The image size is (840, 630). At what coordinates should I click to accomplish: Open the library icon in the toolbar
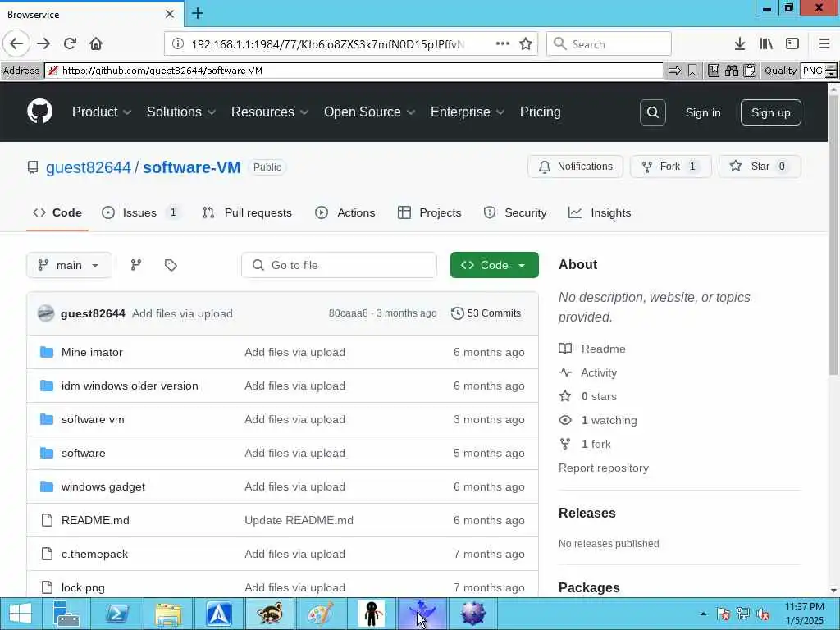tap(766, 44)
